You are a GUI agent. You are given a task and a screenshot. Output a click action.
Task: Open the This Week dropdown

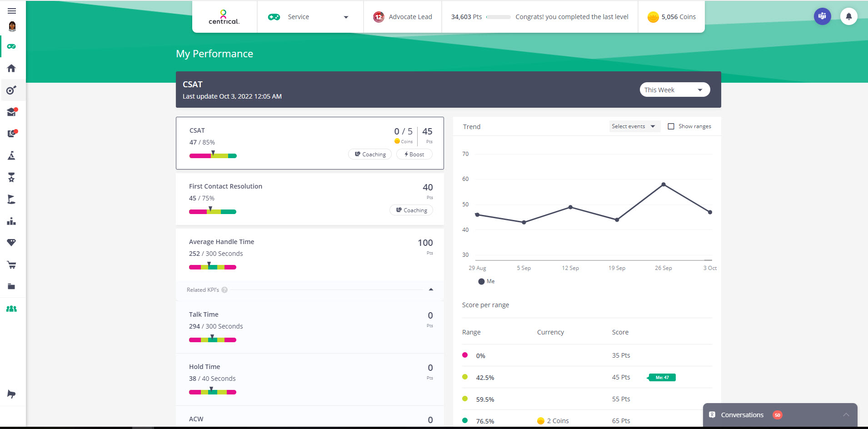coord(674,90)
